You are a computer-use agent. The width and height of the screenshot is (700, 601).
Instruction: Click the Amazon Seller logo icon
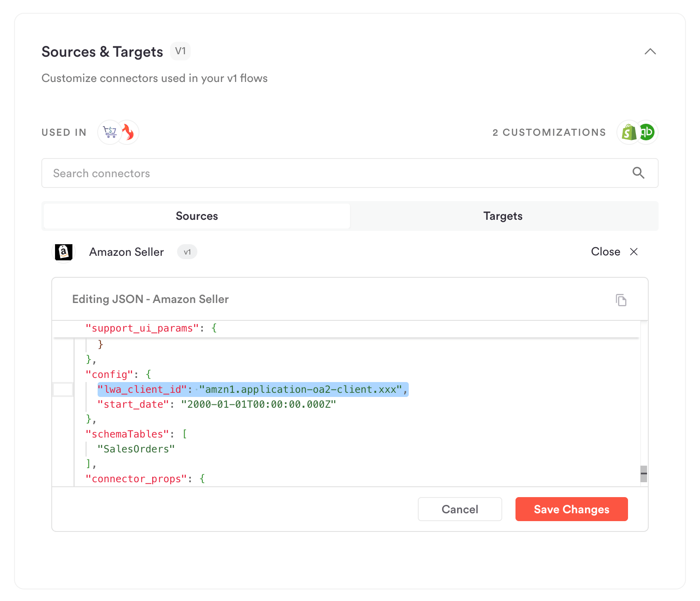pyautogui.click(x=64, y=252)
